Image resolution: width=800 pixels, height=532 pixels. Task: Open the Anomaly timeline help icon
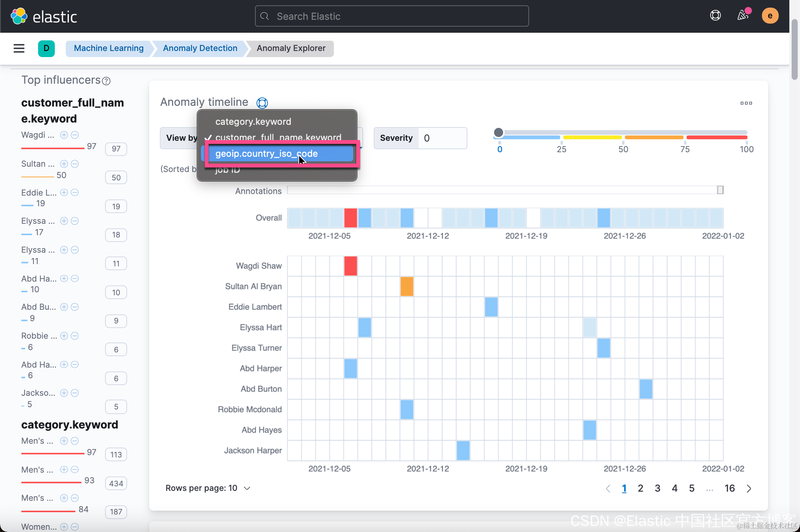(x=262, y=103)
